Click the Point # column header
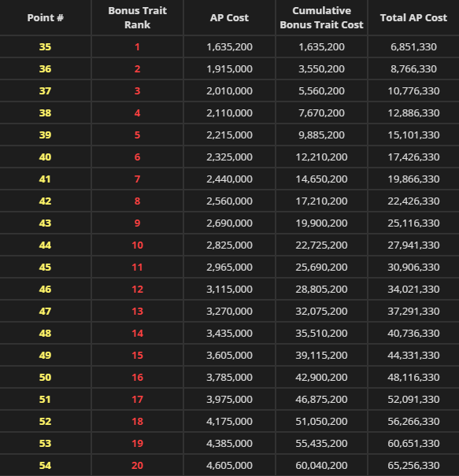This screenshot has height=476, width=459. coord(45,17)
